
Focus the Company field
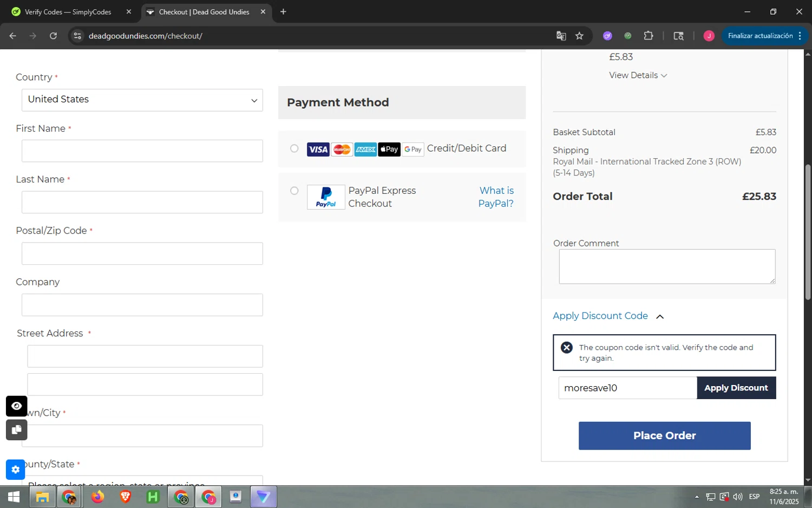[142, 305]
